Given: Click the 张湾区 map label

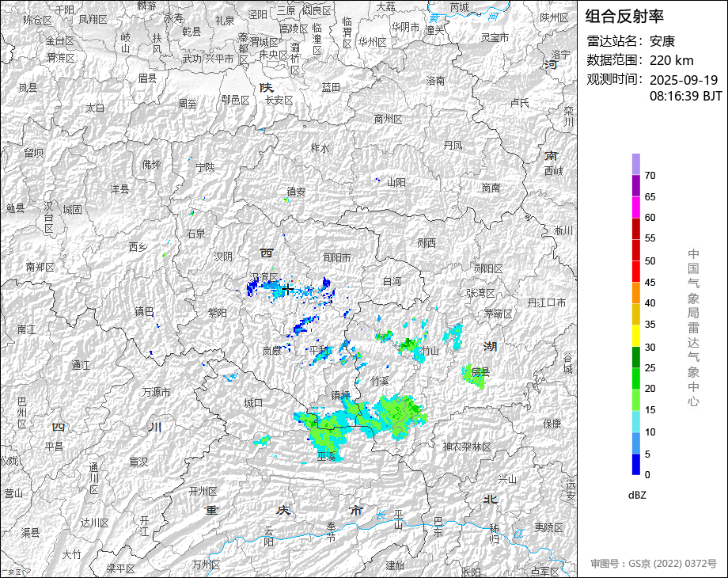Looking at the screenshot, I should click(480, 293).
